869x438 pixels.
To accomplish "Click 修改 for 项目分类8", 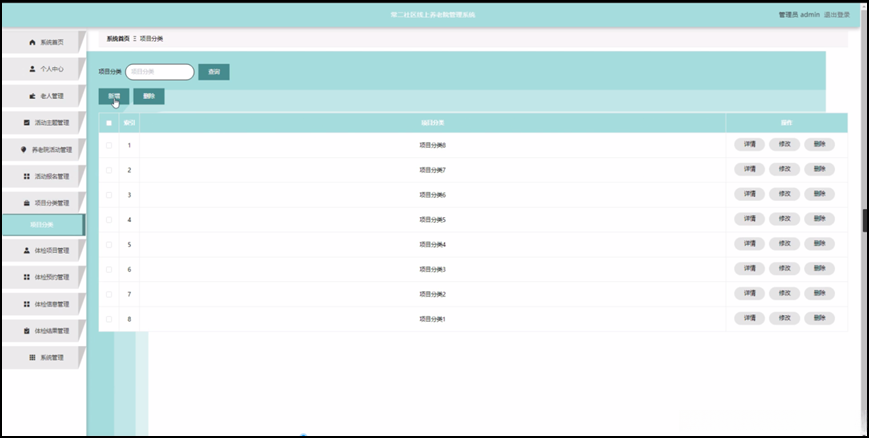I will coord(784,145).
